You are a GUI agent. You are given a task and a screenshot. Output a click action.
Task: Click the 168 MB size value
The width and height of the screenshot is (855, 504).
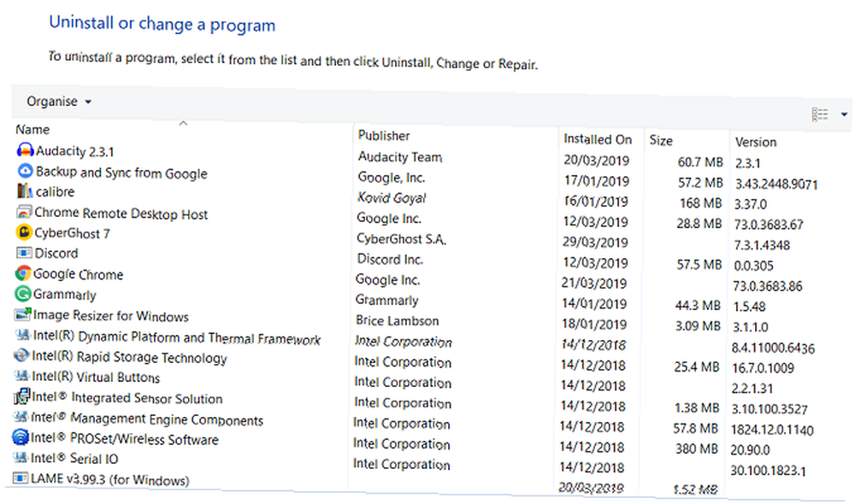701,203
